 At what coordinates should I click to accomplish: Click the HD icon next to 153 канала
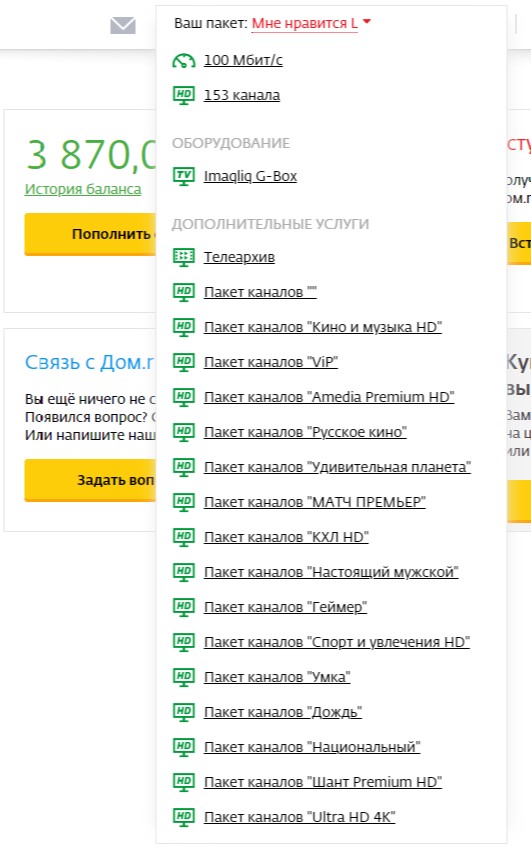[x=183, y=95]
